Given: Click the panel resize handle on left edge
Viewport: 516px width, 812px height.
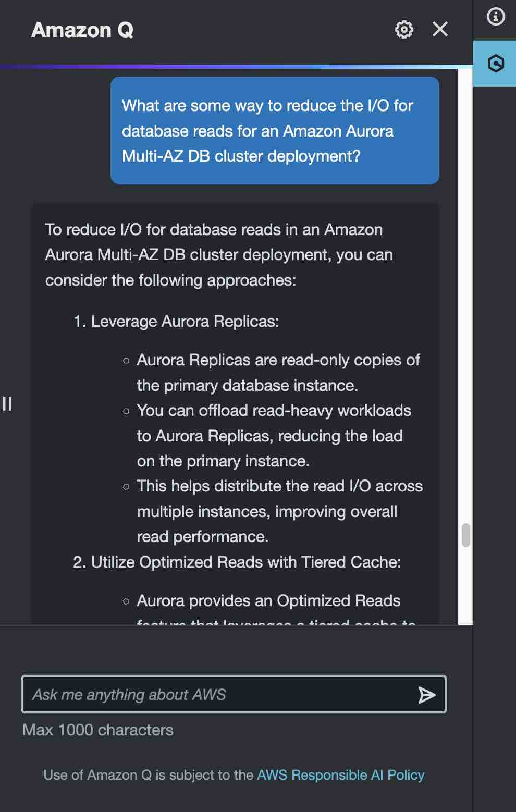Looking at the screenshot, I should point(7,403).
